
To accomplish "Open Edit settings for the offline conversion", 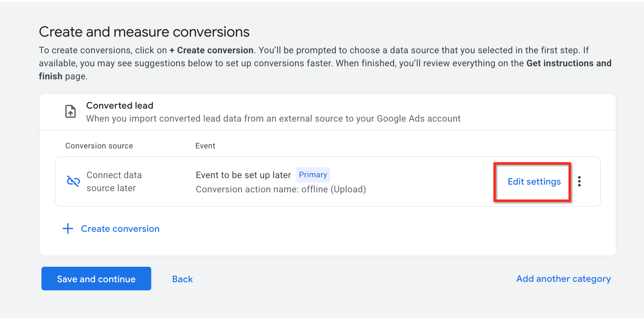I will pos(534,182).
